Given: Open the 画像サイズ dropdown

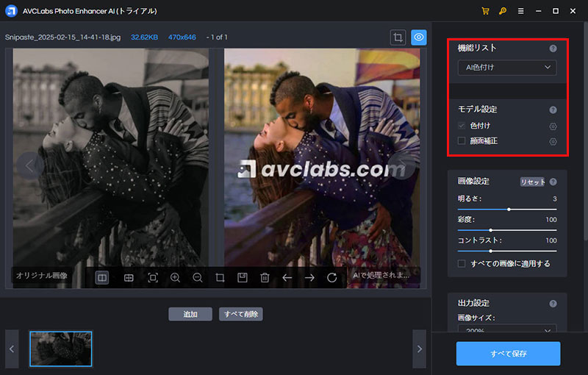Looking at the screenshot, I should pyautogui.click(x=507, y=329).
